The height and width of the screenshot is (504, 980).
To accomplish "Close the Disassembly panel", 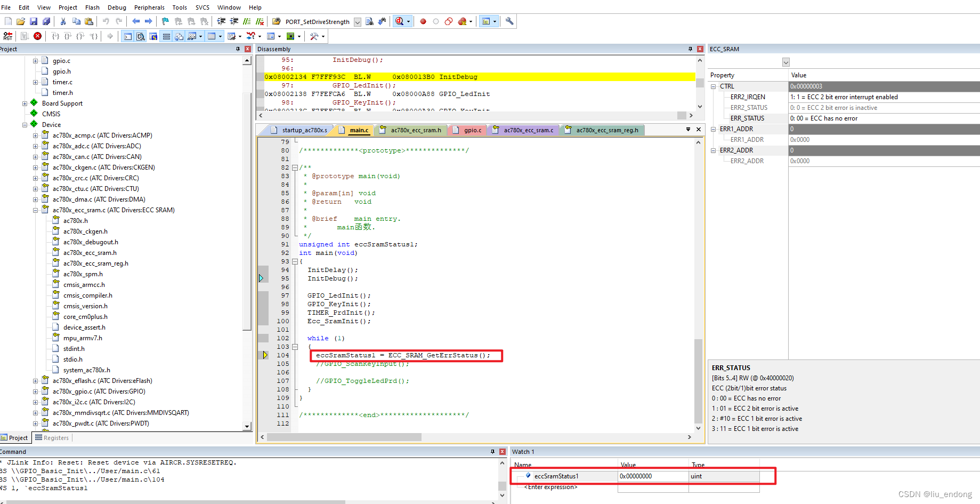I will coord(700,49).
